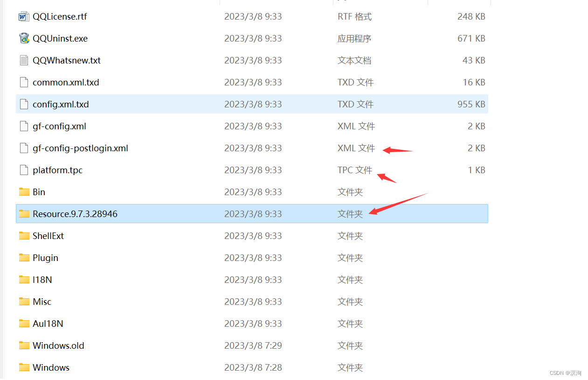Screen dimensions: 588x380
Task: Click the QQWhatsnew.txt text file icon
Action: (24, 61)
